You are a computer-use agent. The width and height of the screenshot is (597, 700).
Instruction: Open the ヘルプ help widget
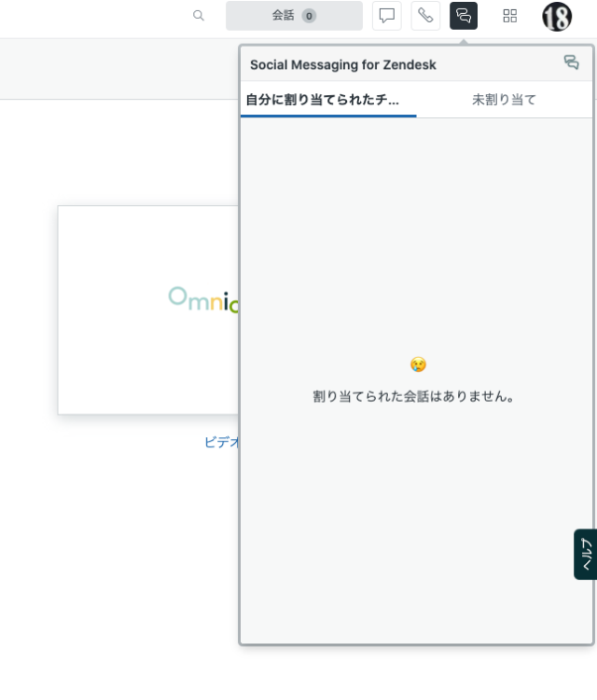586,554
